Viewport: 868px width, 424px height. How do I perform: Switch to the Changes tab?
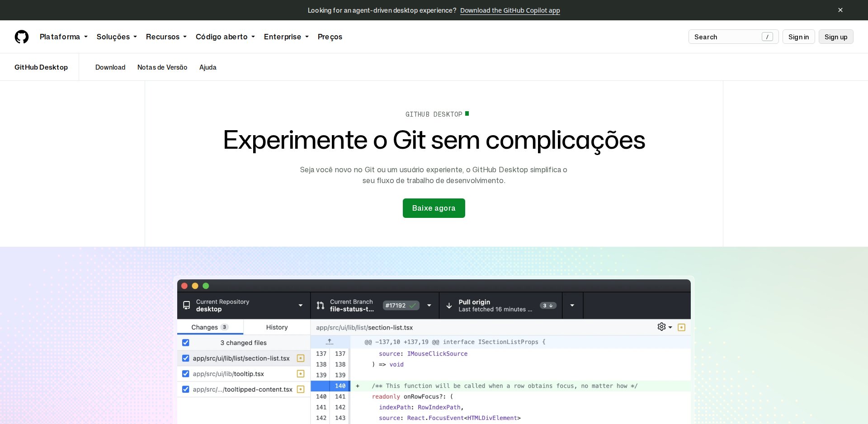(x=210, y=327)
